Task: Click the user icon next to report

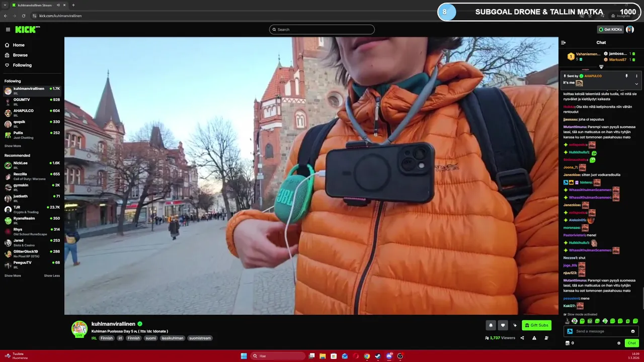Action: (546, 338)
